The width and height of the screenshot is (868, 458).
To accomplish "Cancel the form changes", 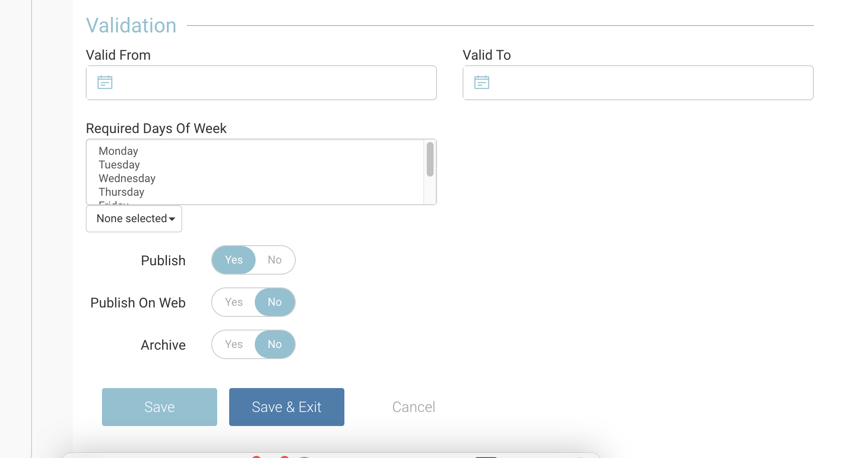I will (414, 407).
